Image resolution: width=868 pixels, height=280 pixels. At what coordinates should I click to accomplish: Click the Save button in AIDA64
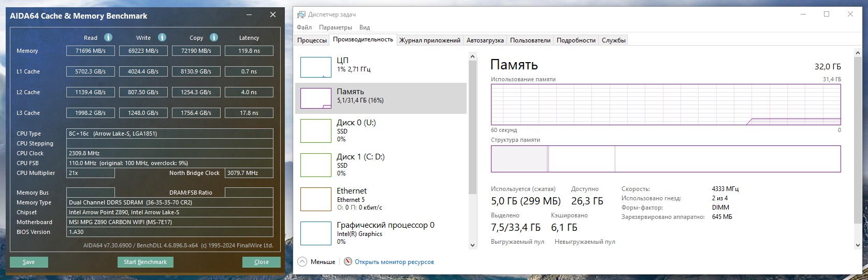(x=29, y=262)
